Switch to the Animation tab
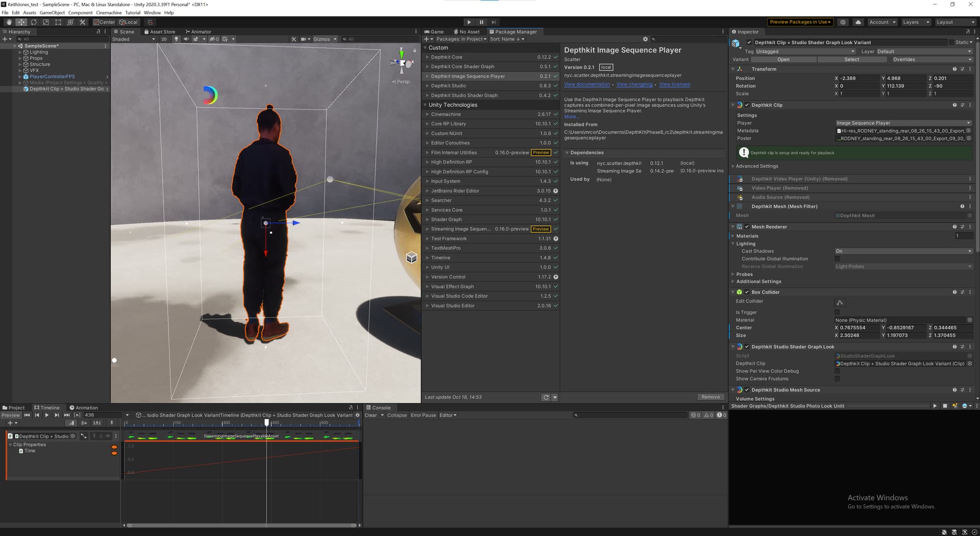This screenshot has width=980, height=536. [84, 407]
